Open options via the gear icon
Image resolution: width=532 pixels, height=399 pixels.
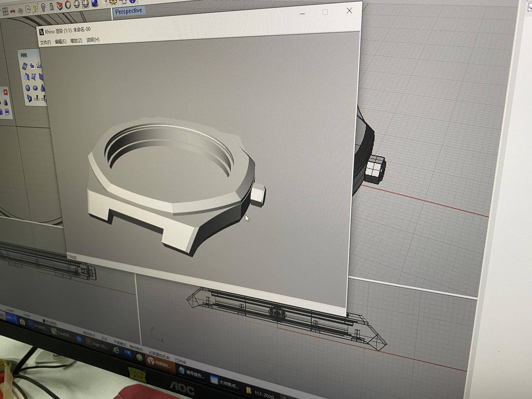(x=113, y=2)
